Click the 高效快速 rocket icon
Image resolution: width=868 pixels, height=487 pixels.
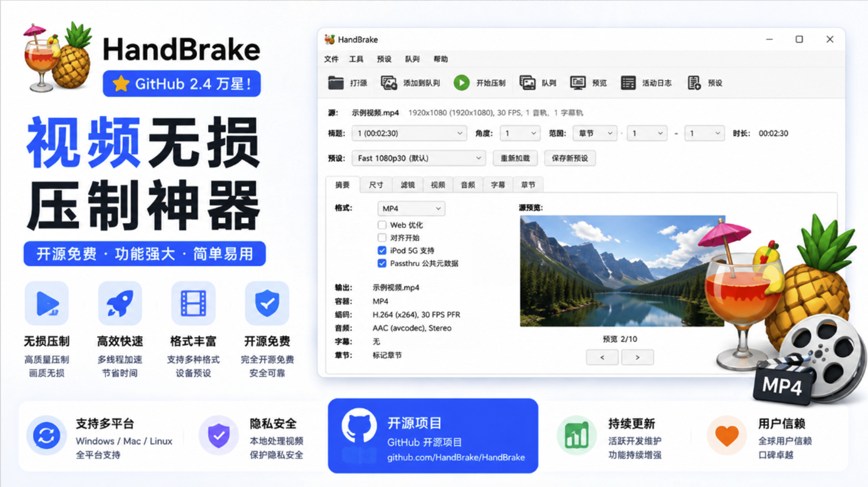point(120,303)
